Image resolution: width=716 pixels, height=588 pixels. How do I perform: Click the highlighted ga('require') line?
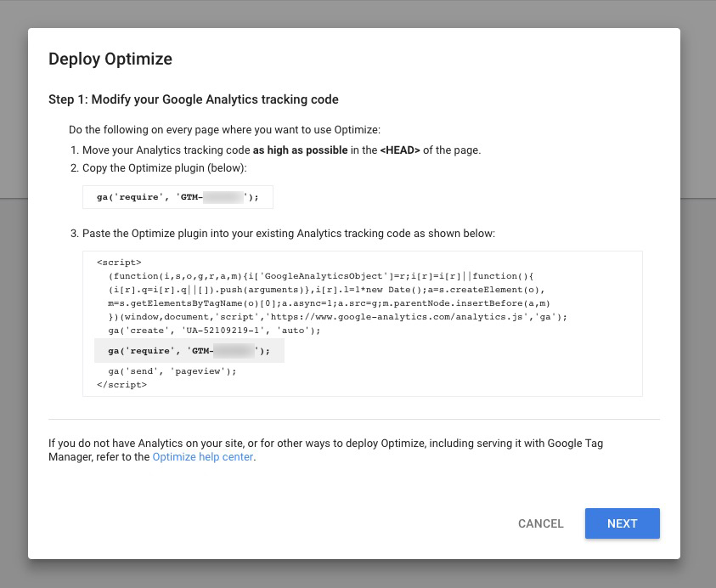coord(187,350)
